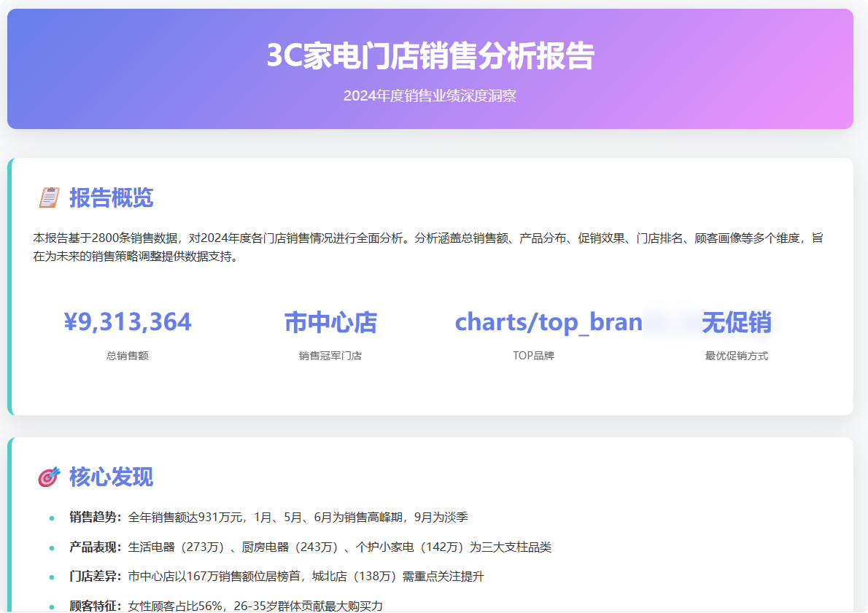Click the 无促销 best promotion stat

737,321
